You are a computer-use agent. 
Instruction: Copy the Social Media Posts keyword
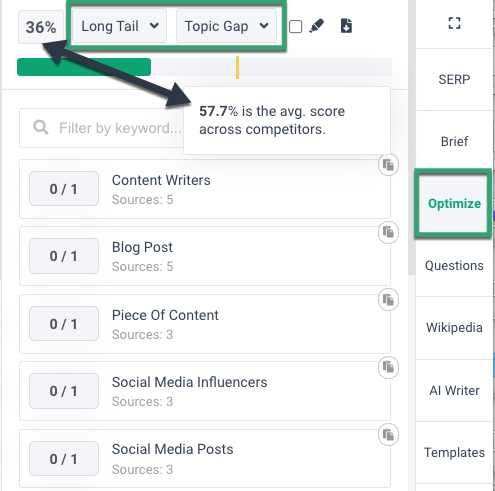[x=388, y=435]
